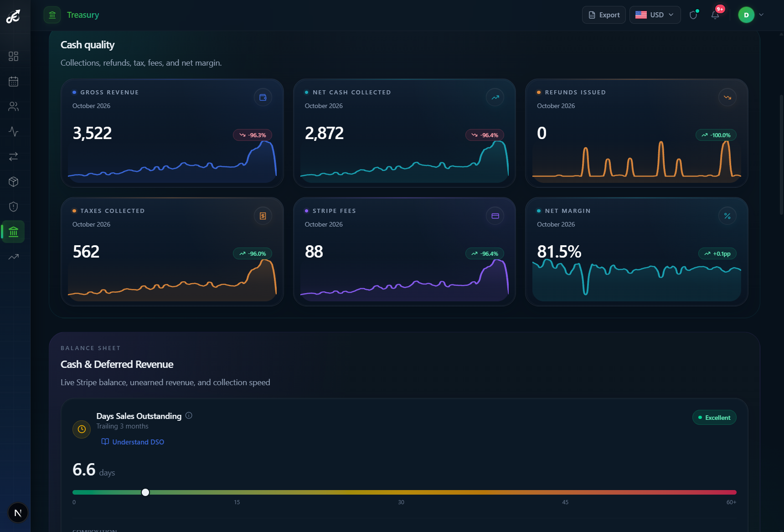Click the 81.5% Net Margin value
Viewport: 784px width, 532px height.
[559, 252]
